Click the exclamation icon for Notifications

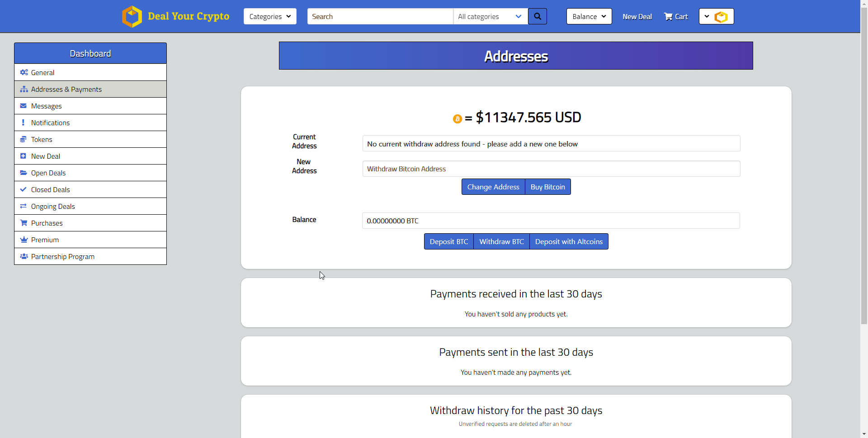coord(24,122)
